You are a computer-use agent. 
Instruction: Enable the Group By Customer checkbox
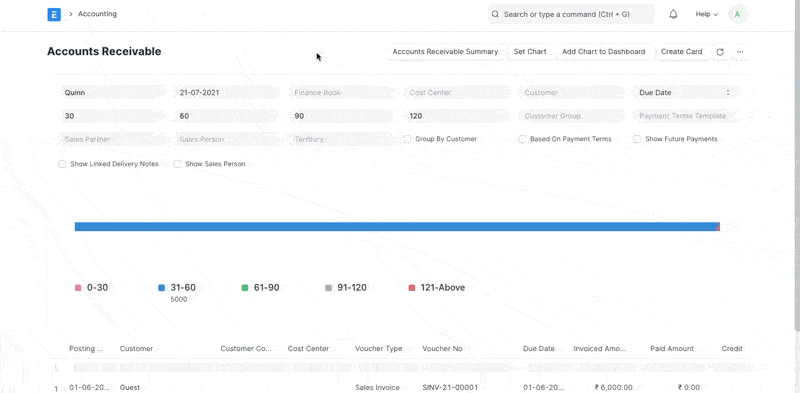(407, 139)
